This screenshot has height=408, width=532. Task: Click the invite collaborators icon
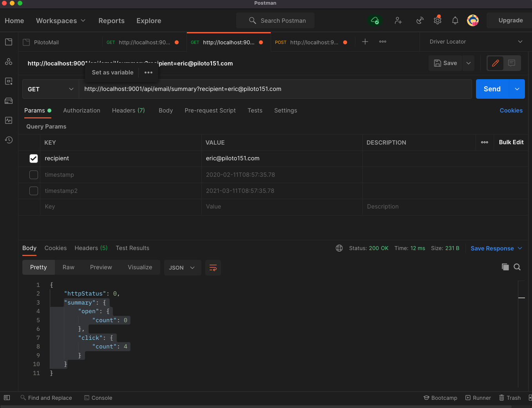click(x=398, y=20)
